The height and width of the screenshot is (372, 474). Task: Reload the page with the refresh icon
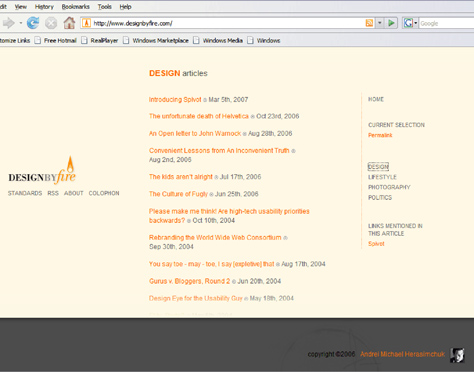point(33,23)
